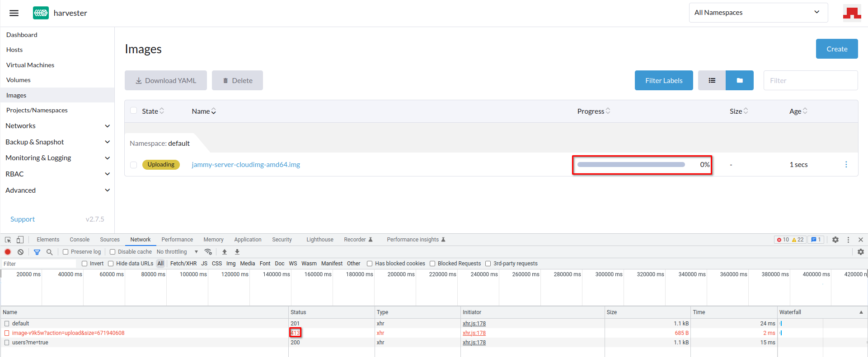Switch to grouped folder view icon

[x=739, y=80]
